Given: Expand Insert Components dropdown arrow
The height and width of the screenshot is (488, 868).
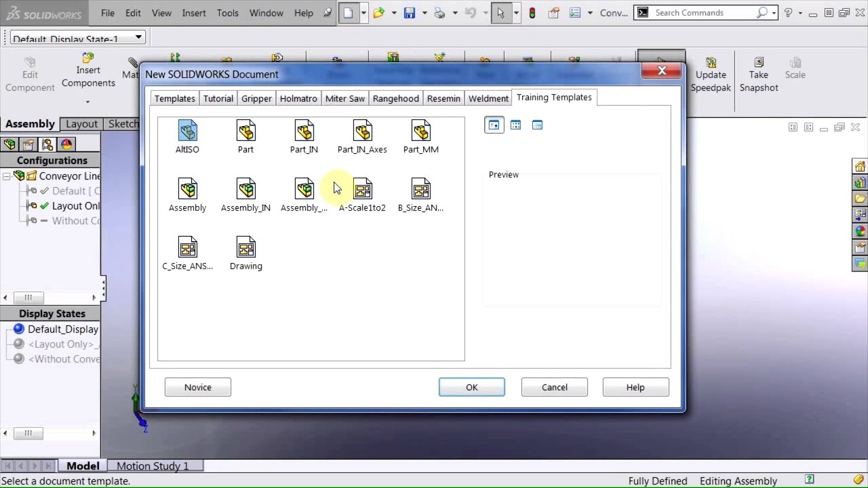Looking at the screenshot, I should 88,102.
